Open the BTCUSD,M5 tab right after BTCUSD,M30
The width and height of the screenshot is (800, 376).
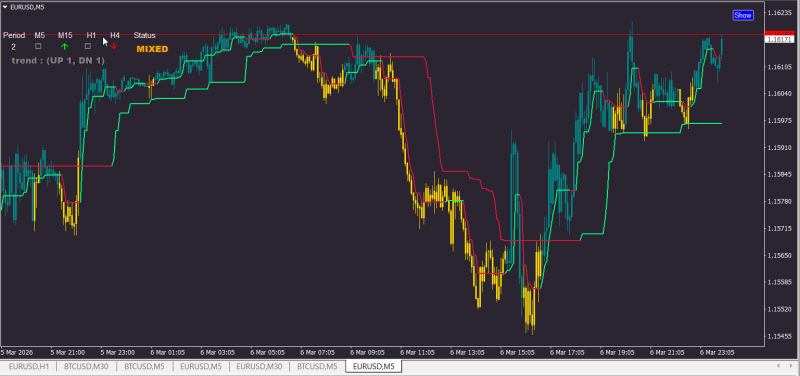(145, 366)
